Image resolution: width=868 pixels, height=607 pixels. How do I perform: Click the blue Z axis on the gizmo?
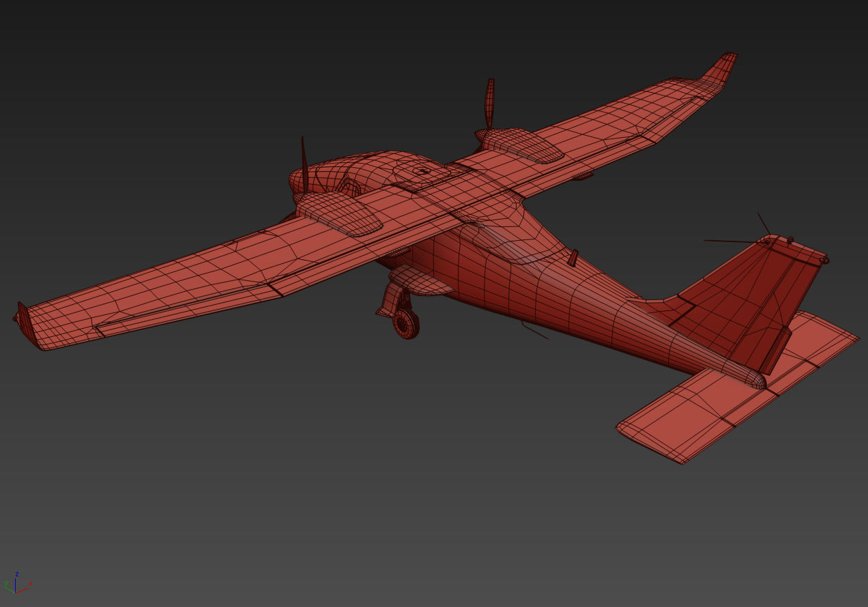[16, 584]
